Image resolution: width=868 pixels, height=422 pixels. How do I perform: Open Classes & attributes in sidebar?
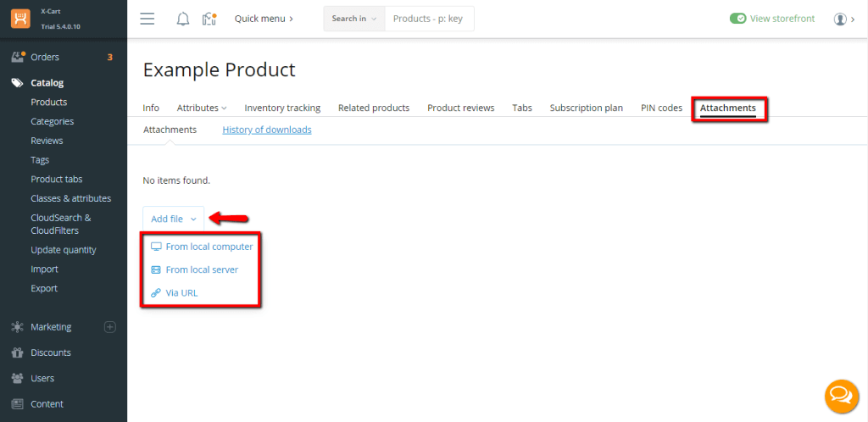pyautogui.click(x=71, y=198)
